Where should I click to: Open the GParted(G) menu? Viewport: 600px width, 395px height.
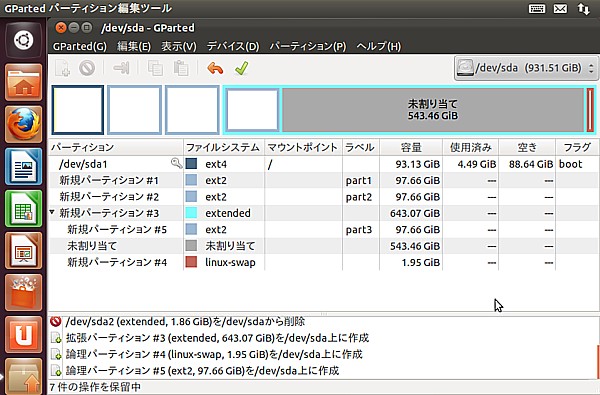[80, 46]
